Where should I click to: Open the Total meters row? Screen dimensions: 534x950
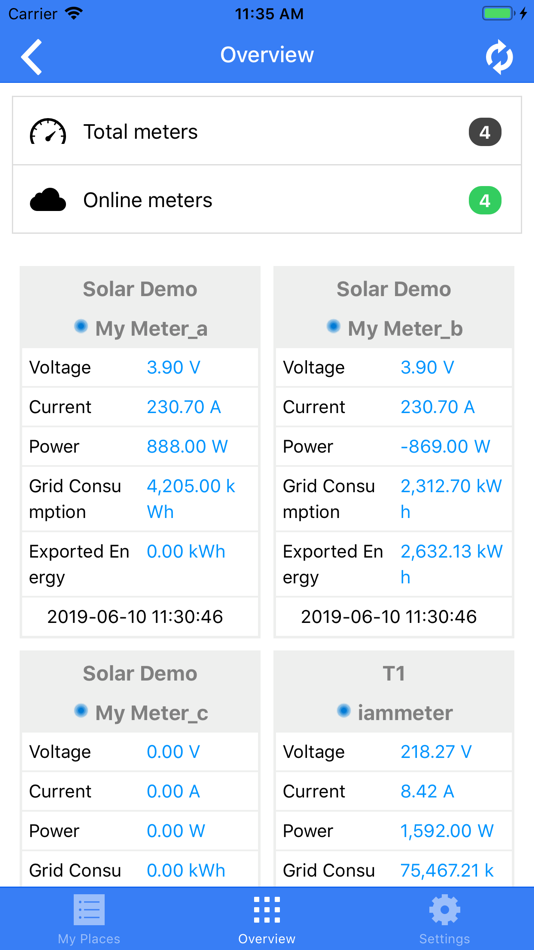[x=267, y=131]
